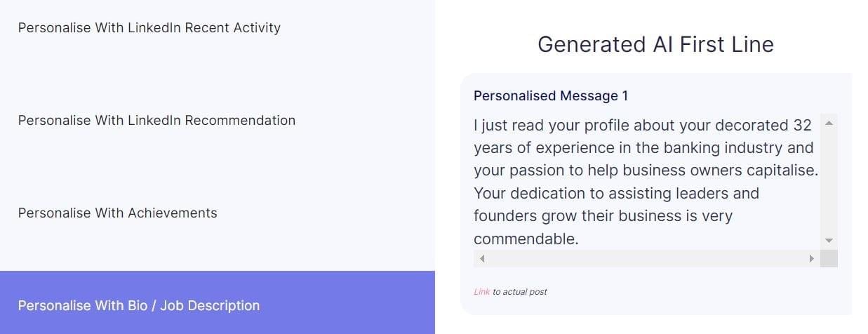Click the word 'commendable' in the message

point(526,239)
